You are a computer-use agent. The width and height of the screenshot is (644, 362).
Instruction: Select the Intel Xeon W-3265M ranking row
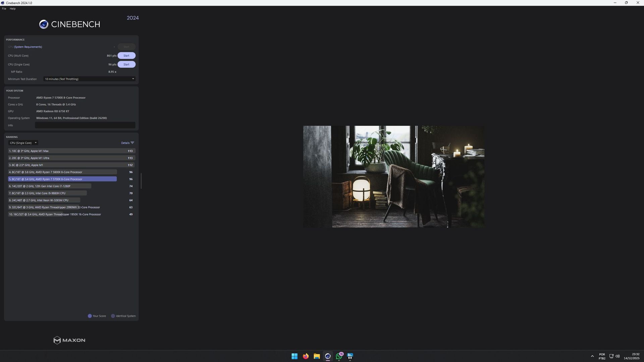(x=71, y=200)
